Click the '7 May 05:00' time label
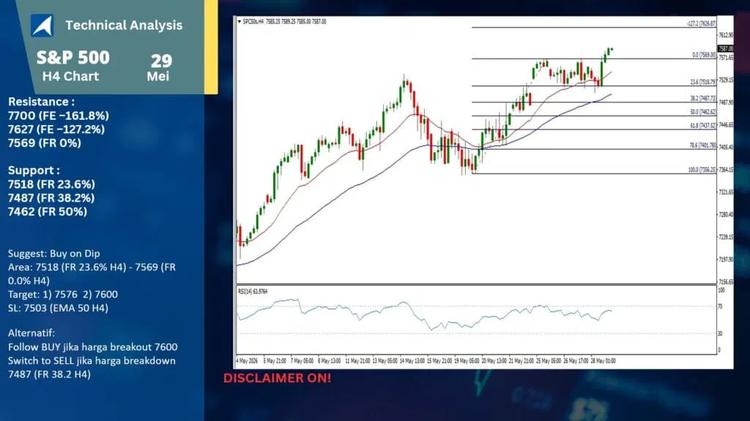 pyautogui.click(x=302, y=361)
